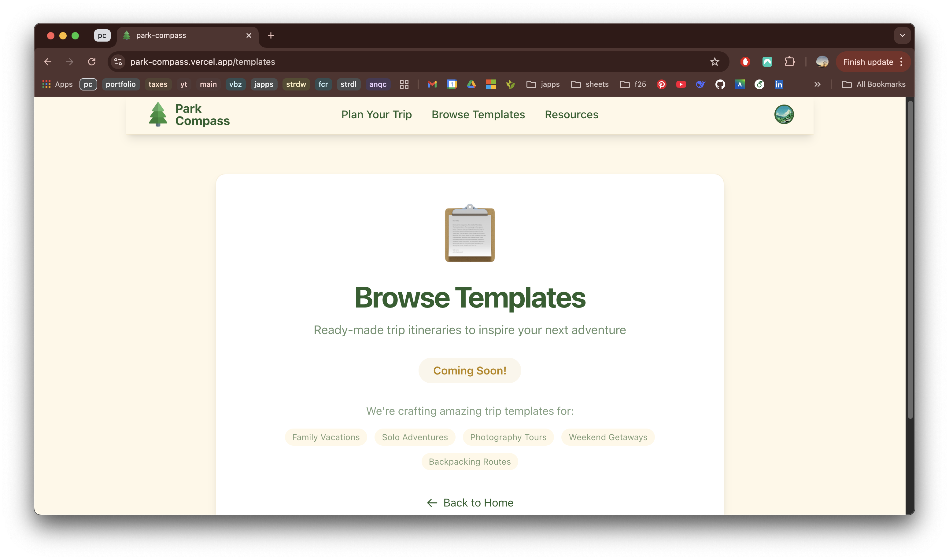
Task: Open the Microsoft bookmark
Action: click(x=491, y=84)
